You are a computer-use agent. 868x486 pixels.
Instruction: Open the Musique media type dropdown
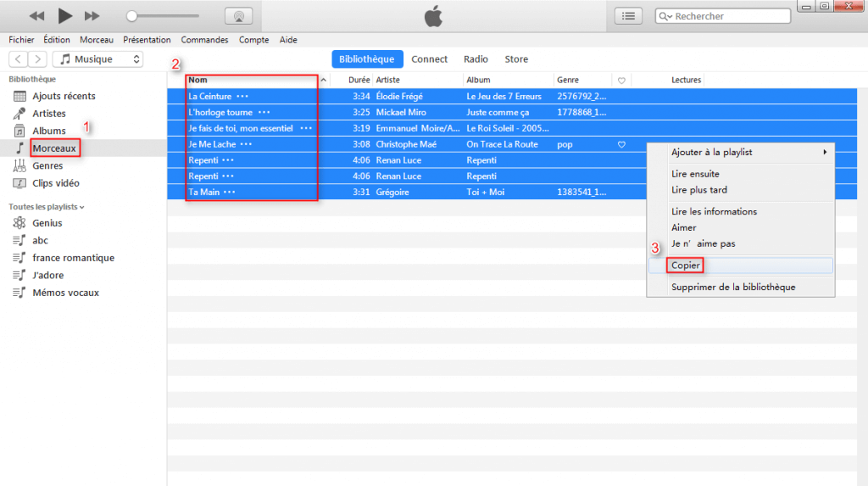coord(98,59)
